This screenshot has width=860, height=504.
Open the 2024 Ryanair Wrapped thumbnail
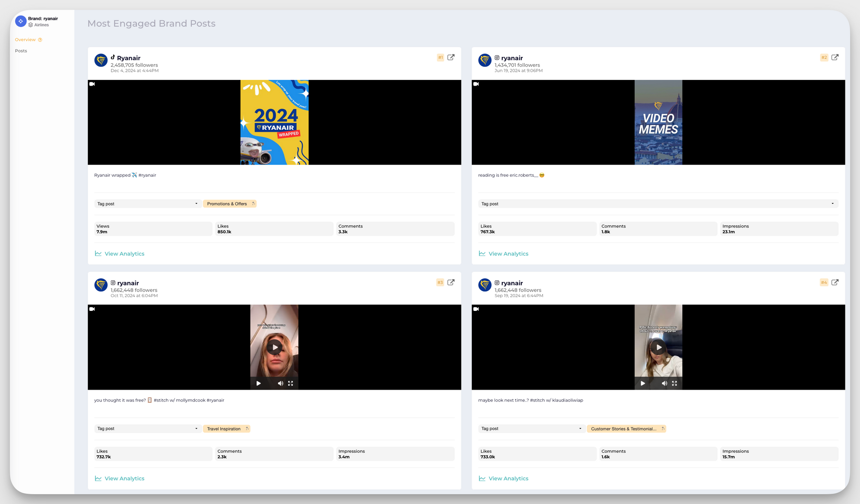tap(274, 122)
